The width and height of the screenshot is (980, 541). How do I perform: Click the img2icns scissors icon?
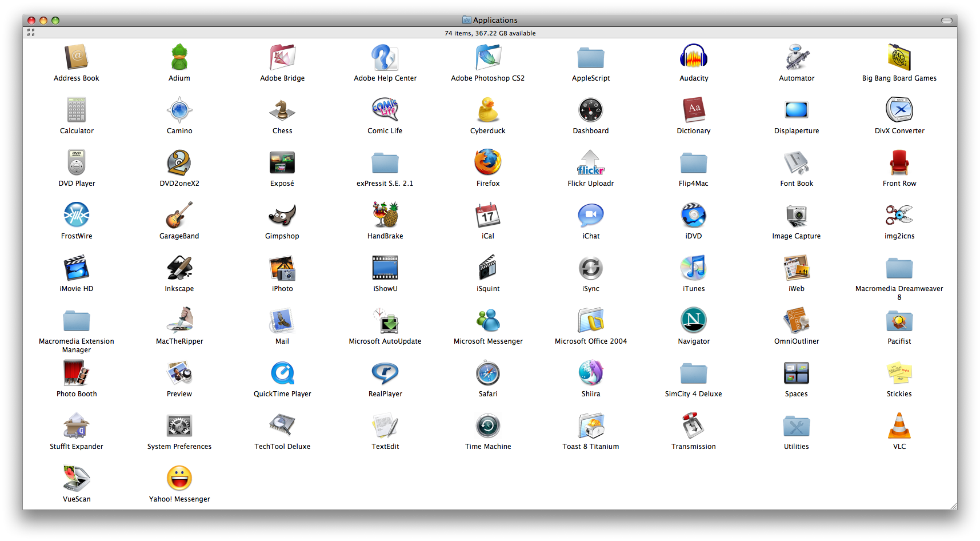(899, 215)
